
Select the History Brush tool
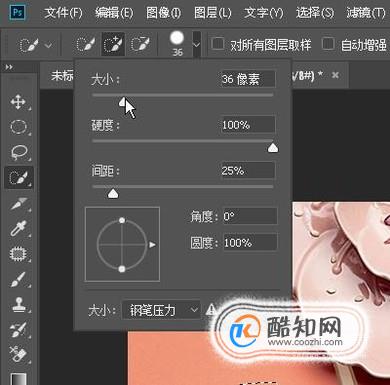click(19, 330)
